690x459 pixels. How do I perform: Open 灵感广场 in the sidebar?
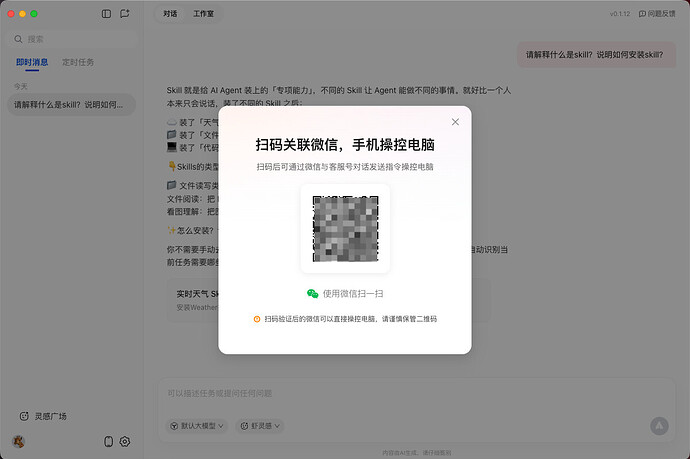[x=43, y=416]
